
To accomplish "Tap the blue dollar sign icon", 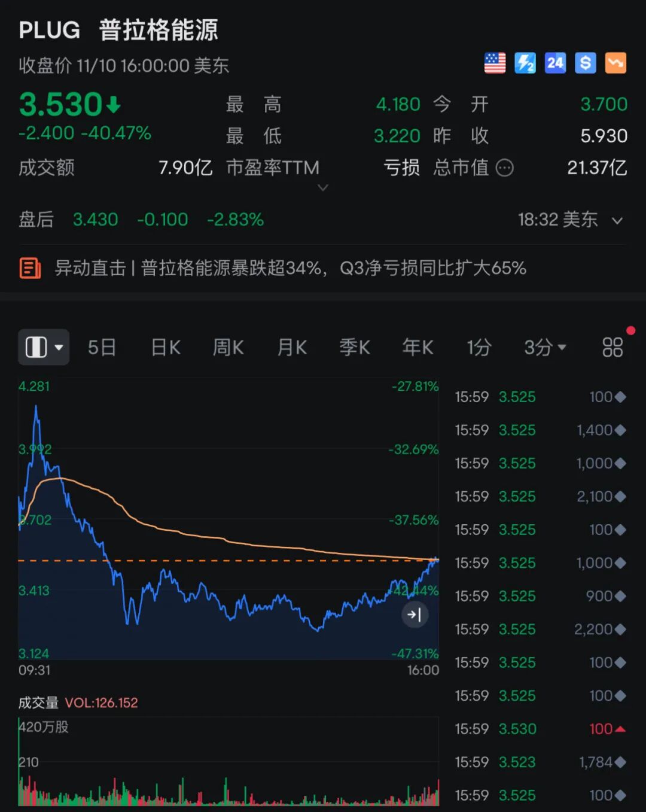I will pyautogui.click(x=586, y=63).
